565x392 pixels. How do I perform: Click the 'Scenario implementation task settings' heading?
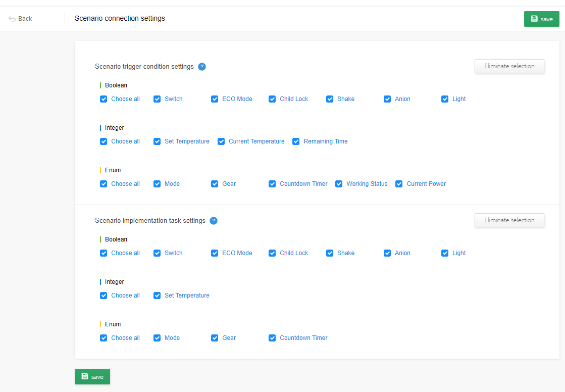pos(150,221)
